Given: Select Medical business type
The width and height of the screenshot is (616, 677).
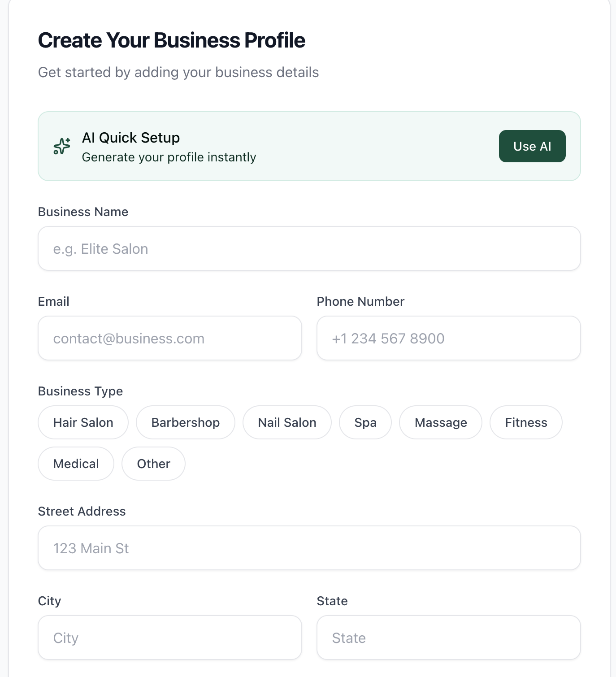Looking at the screenshot, I should [76, 464].
